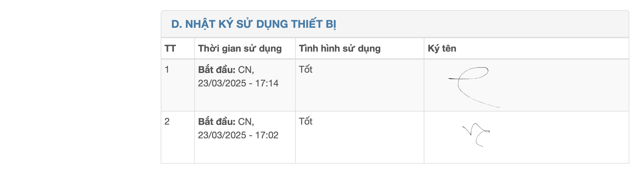Screen dimensions: 644x193
Task: Click the bold "Bắt đầu:" label in row 1
Action: 217,70
